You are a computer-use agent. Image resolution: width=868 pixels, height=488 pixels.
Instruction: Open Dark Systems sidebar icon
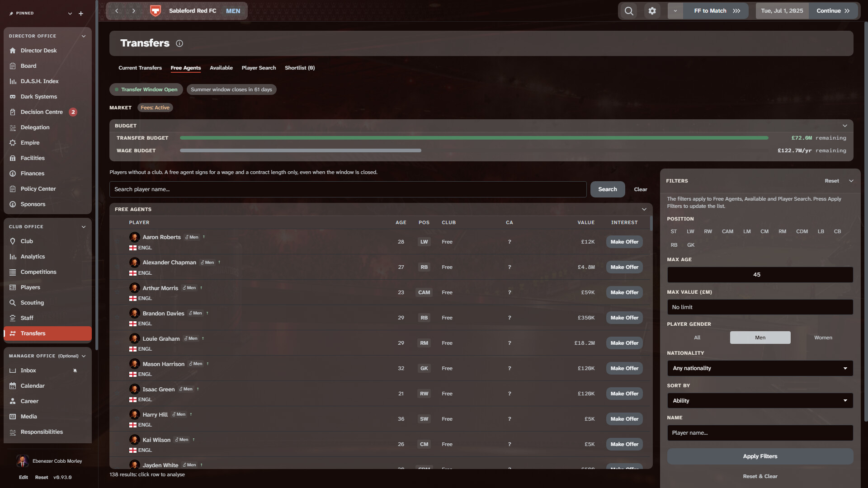pyautogui.click(x=13, y=97)
